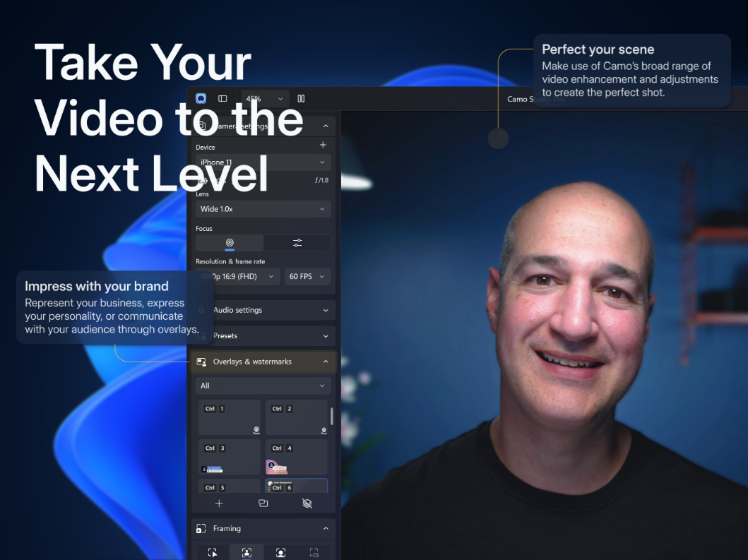Screen dimensions: 748x560
Task: Click the Camo app logo icon
Action: click(201, 99)
